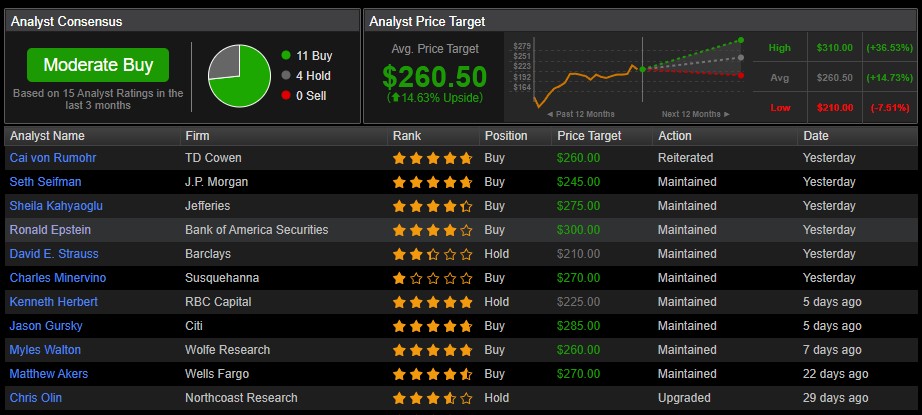This screenshot has width=922, height=415.
Task: Click the Low $210.00 target value
Action: point(834,108)
